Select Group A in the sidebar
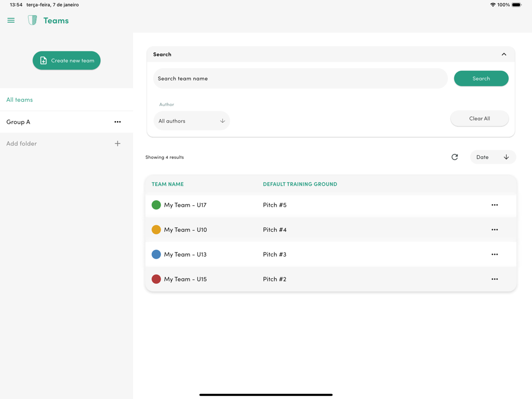The width and height of the screenshot is (532, 399). click(x=18, y=122)
